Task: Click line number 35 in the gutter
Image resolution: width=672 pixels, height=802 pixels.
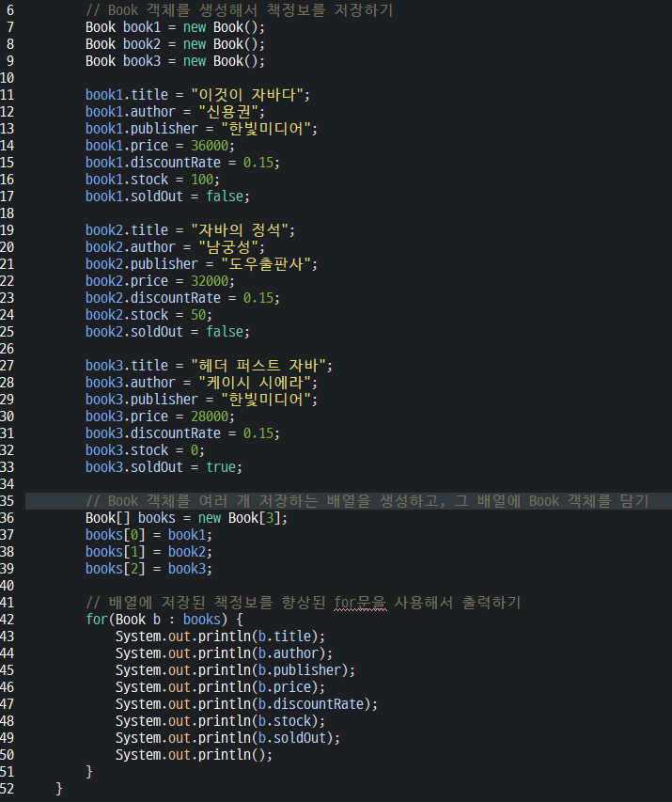Action: (x=8, y=501)
